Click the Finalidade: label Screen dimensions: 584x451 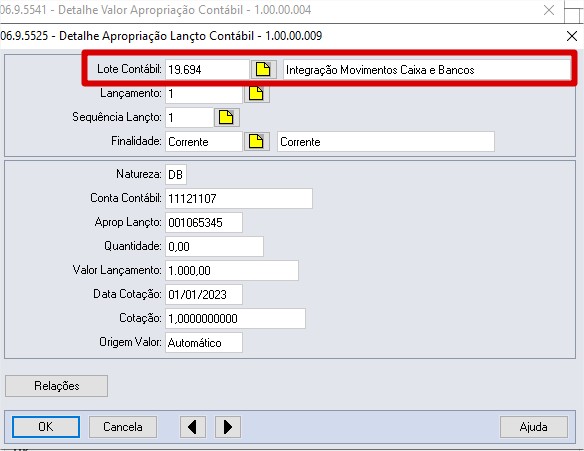click(136, 141)
